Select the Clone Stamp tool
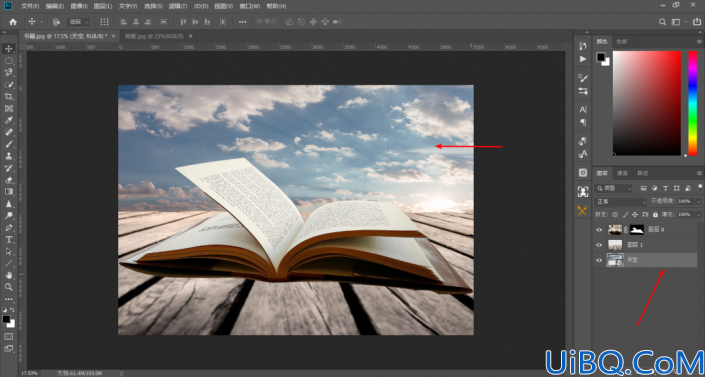Image resolution: width=705 pixels, height=377 pixels. [9, 156]
